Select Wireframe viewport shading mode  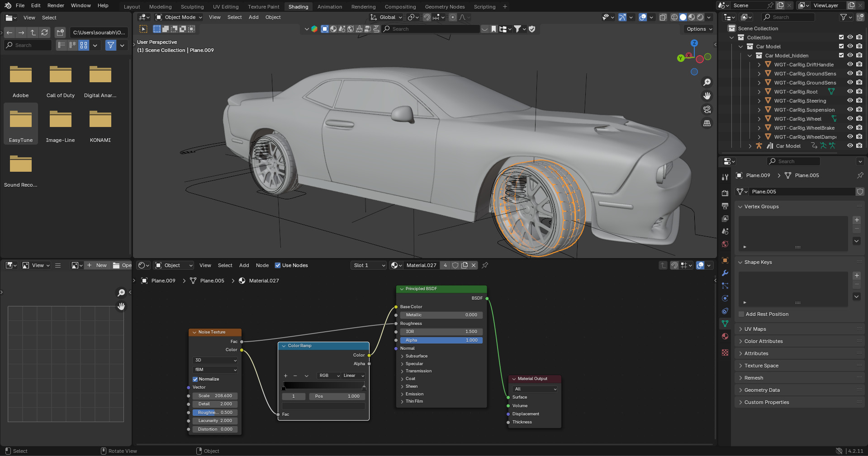[674, 17]
